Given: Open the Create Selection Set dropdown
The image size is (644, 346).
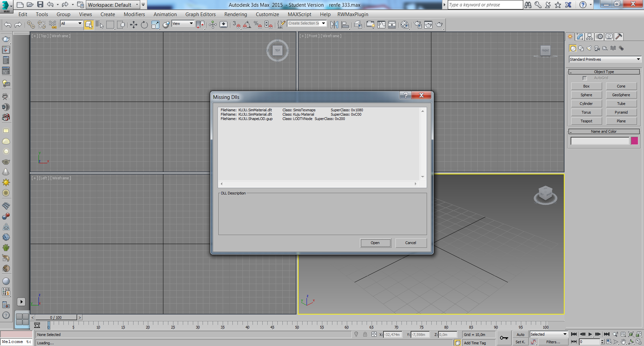Looking at the screenshot, I should click(x=307, y=23).
